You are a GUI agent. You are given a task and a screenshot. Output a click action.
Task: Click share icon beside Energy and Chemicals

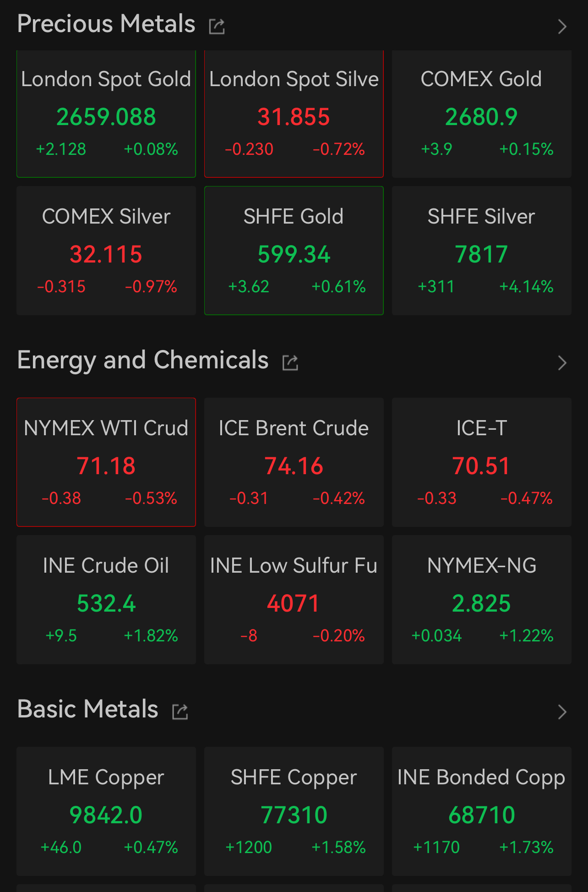pyautogui.click(x=290, y=362)
